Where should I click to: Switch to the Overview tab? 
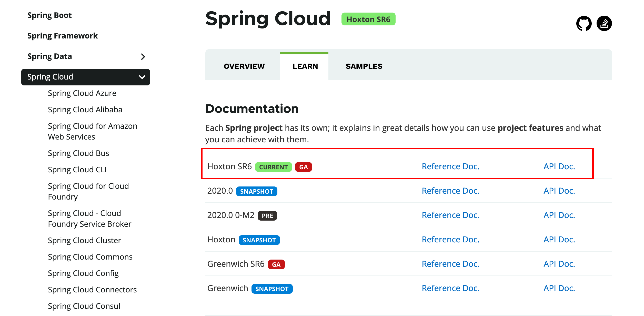(x=244, y=66)
